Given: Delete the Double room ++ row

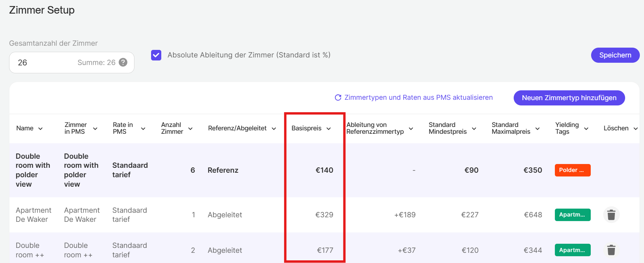Looking at the screenshot, I should (x=611, y=250).
